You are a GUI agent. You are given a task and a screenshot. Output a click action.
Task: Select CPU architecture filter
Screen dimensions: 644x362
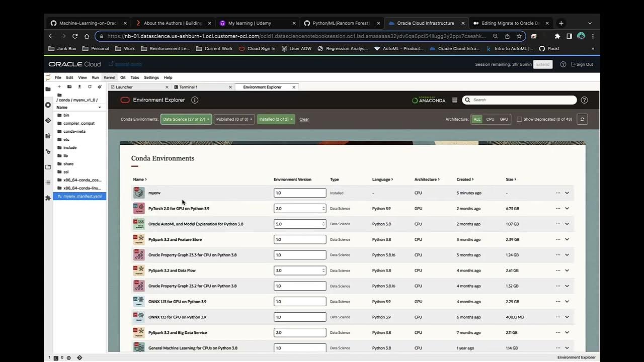coord(490,119)
